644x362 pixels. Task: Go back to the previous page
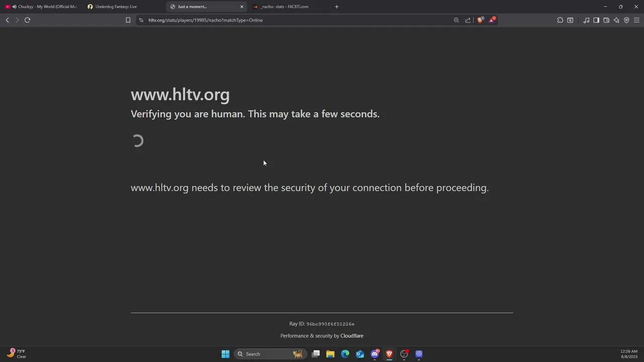pos(7,20)
